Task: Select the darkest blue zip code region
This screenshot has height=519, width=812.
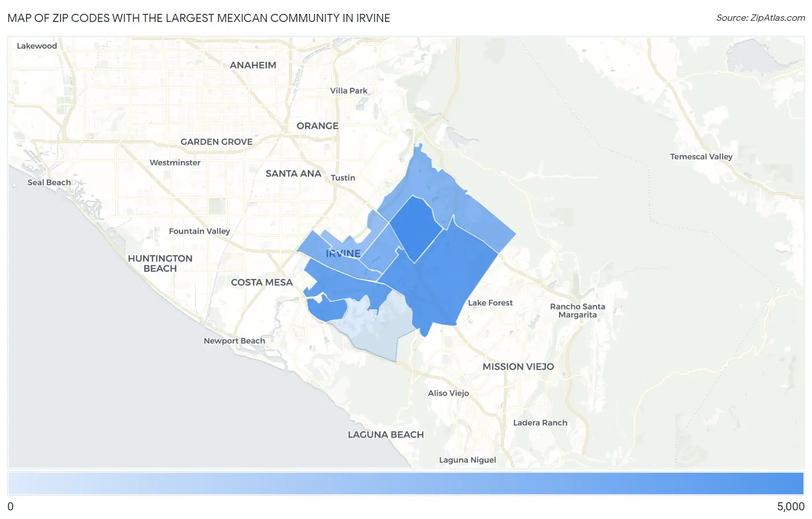Action: (416, 229)
